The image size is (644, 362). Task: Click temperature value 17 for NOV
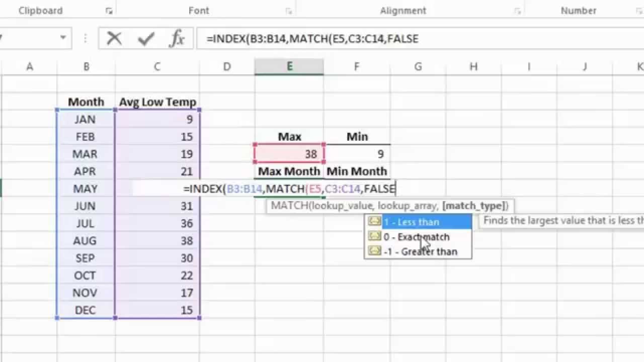(157, 293)
